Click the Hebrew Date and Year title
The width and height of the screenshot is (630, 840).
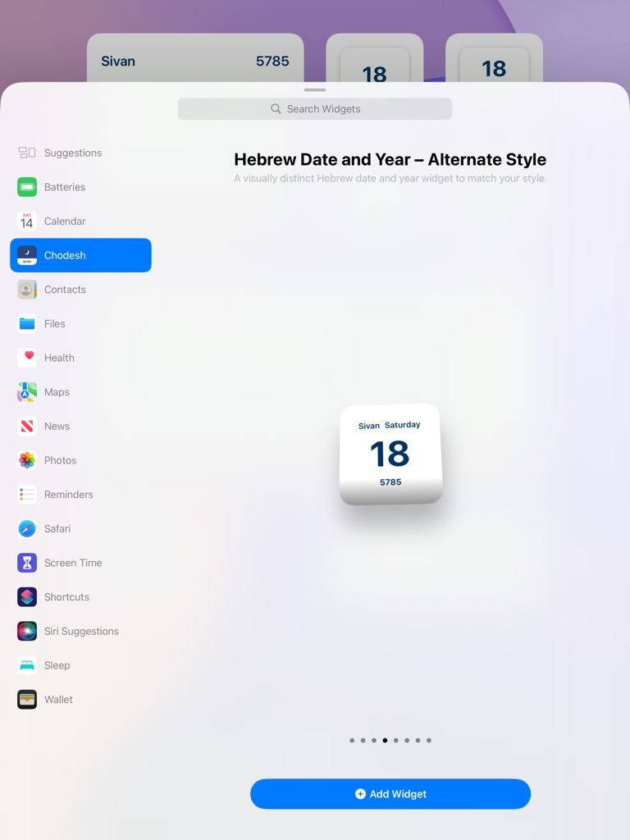[x=390, y=160]
